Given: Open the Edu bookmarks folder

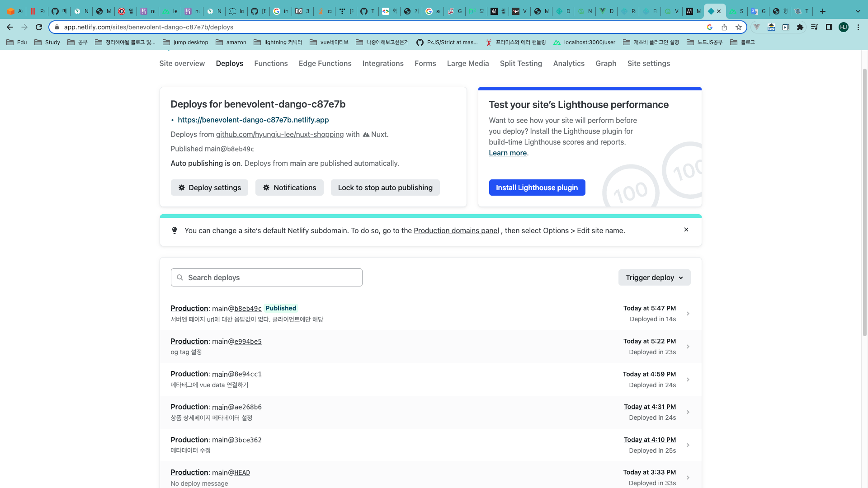Looking at the screenshot, I should tap(17, 42).
